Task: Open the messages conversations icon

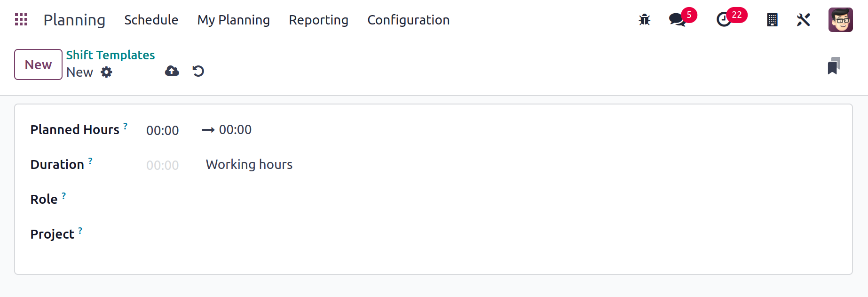Action: click(677, 20)
